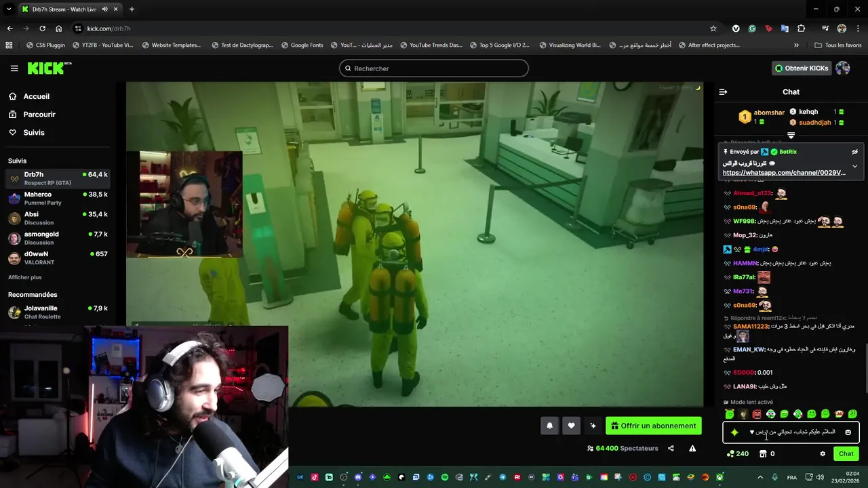View the 240 channel points balance
868x488 pixels.
738,454
